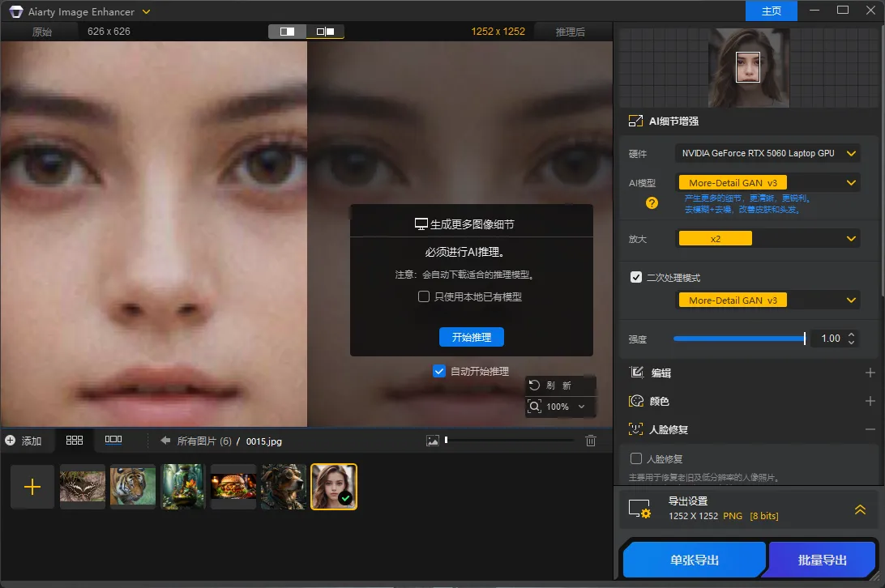Screen dimensions: 885x588
Task: Select the dog with goggles thumbnail
Action: tap(284, 487)
